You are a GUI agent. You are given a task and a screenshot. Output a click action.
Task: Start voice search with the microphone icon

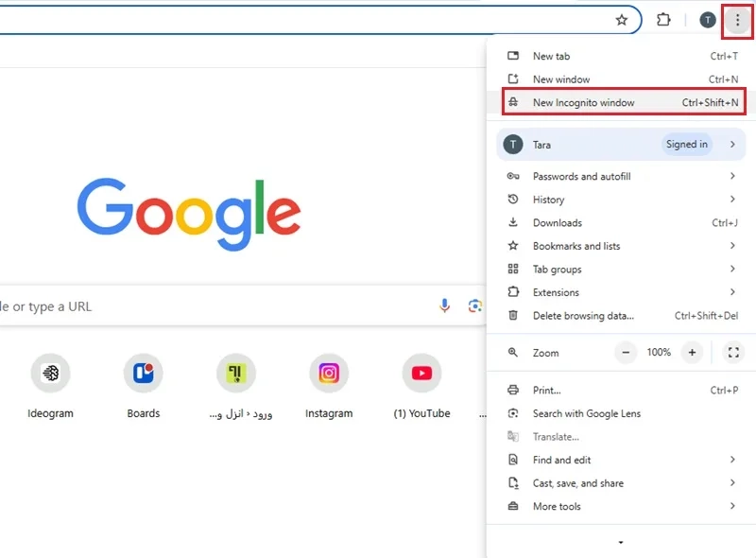point(444,305)
